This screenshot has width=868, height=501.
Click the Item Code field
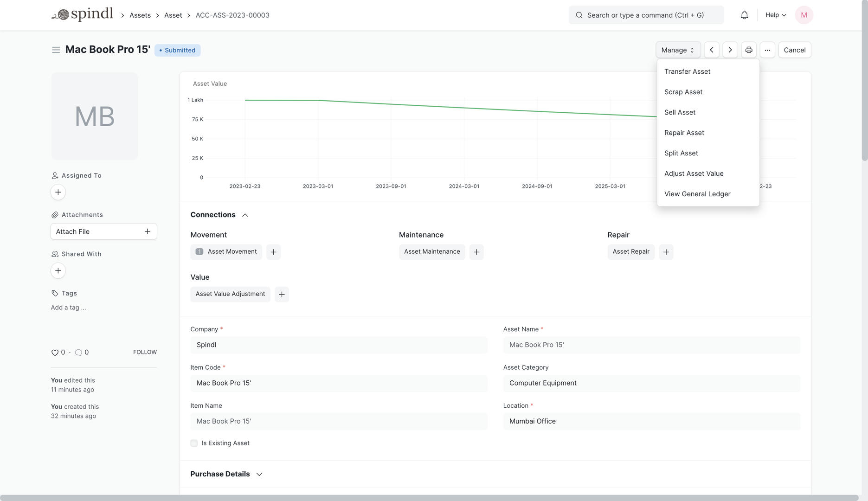339,383
